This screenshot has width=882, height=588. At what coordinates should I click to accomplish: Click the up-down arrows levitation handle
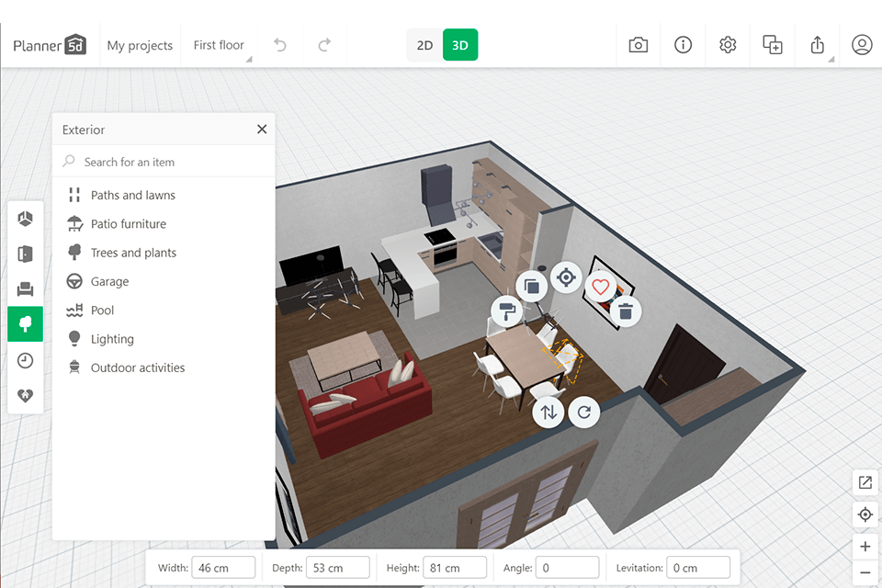(x=548, y=413)
